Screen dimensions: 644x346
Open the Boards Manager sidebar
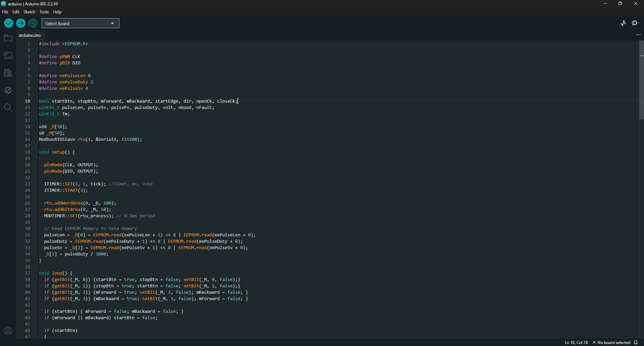click(x=8, y=55)
